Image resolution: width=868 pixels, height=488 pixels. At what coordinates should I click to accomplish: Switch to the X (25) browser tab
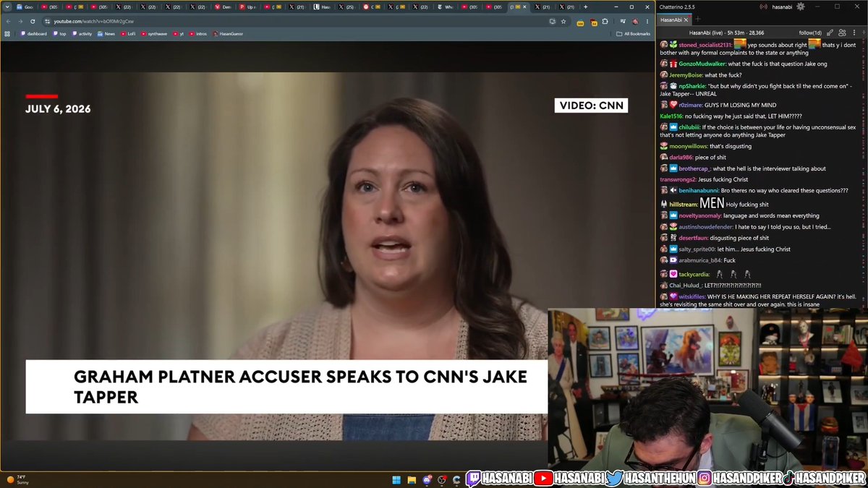[x=346, y=7]
